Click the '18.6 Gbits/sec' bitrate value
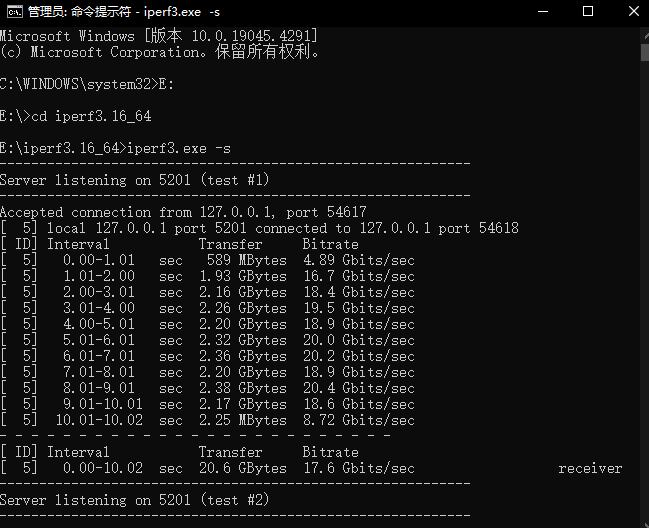This screenshot has height=528, width=649. pos(358,404)
